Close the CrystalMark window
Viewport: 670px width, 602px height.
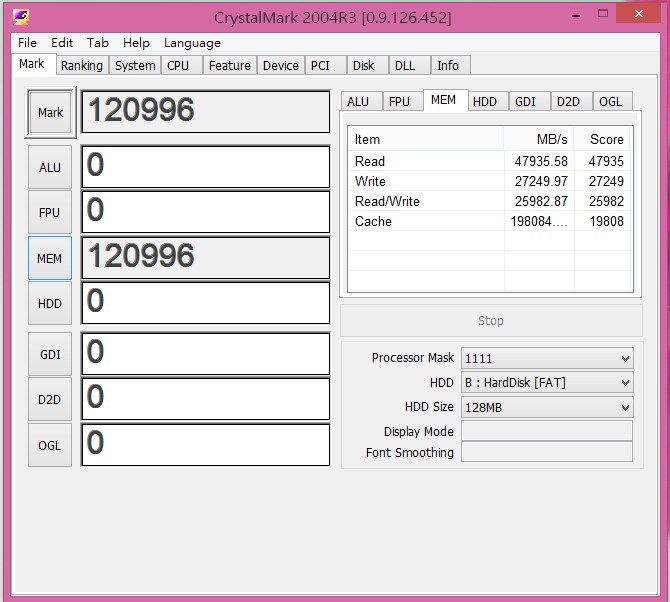coord(639,14)
